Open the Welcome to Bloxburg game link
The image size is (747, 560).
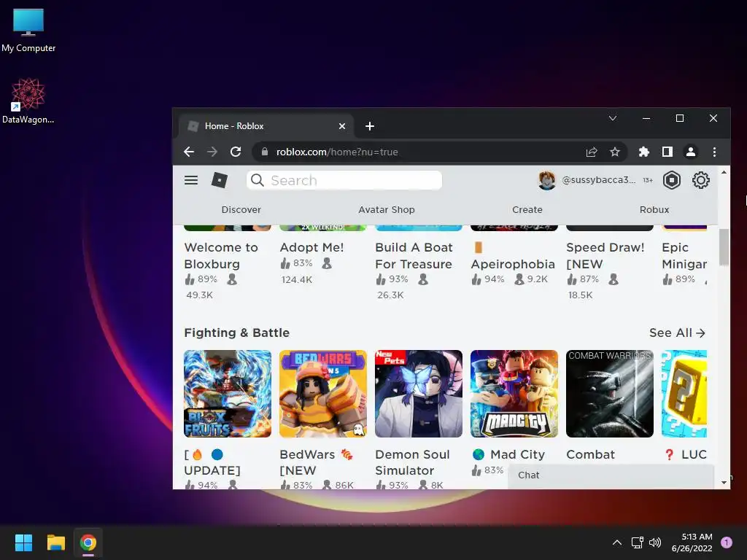pyautogui.click(x=221, y=256)
